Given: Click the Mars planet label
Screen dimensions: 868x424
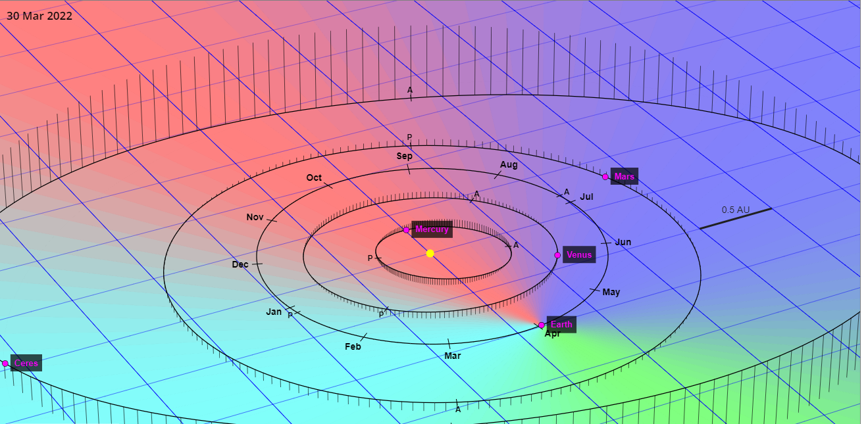Looking at the screenshot, I should tap(624, 176).
